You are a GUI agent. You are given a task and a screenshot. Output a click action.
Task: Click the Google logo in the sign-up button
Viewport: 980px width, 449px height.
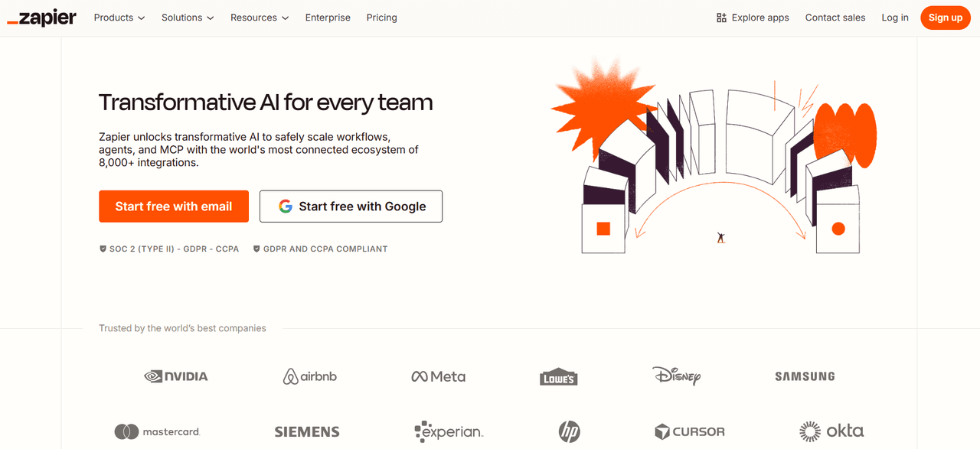286,206
